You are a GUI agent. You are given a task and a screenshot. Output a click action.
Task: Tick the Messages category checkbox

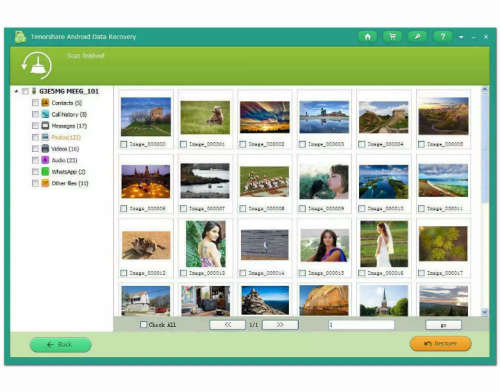[x=35, y=126]
